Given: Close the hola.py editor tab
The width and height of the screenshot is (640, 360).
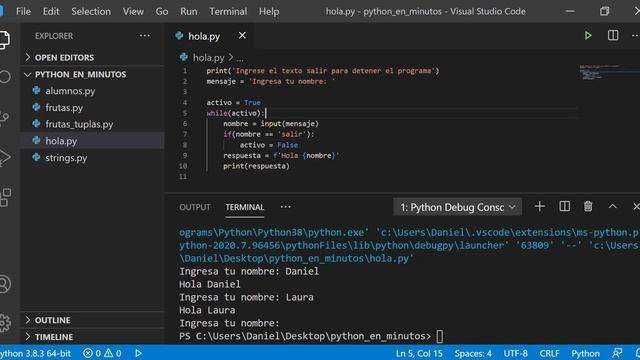Looking at the screenshot, I should [x=242, y=36].
